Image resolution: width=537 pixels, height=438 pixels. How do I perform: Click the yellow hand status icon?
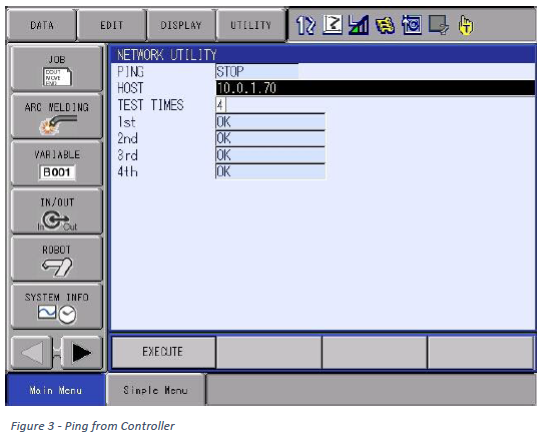(x=466, y=25)
